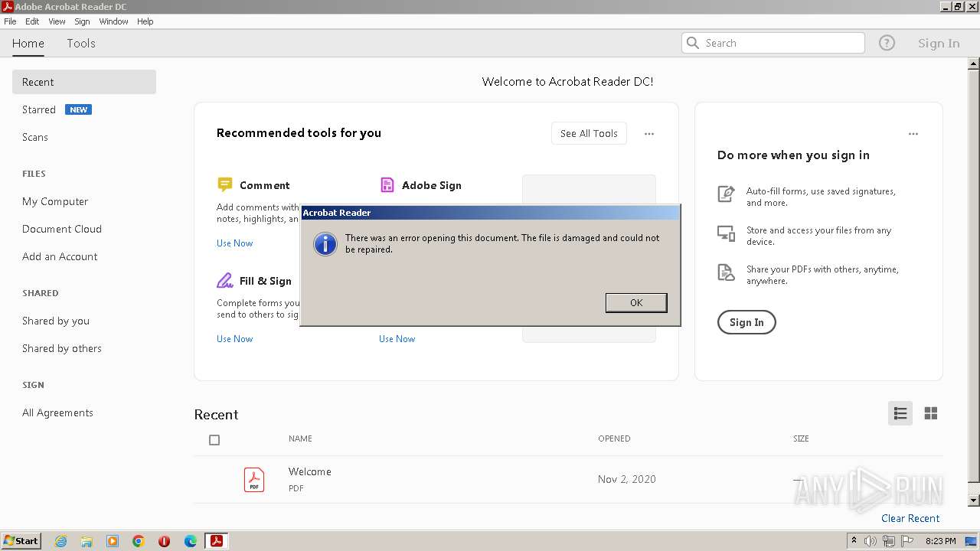Click the info icon in the error dialog
This screenshot has height=551, width=980.
325,245
